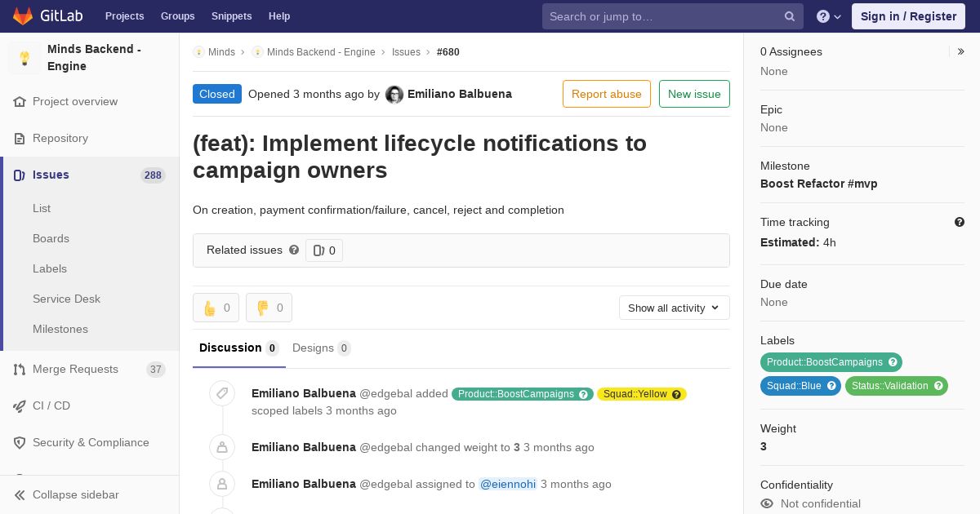
Task: Click the Time tracking help icon
Action: (x=960, y=222)
